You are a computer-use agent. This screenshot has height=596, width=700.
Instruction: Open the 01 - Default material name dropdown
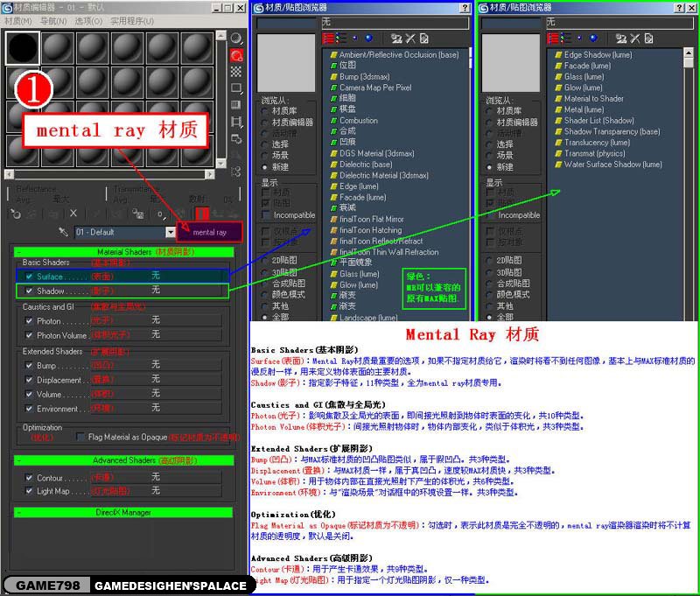point(171,233)
